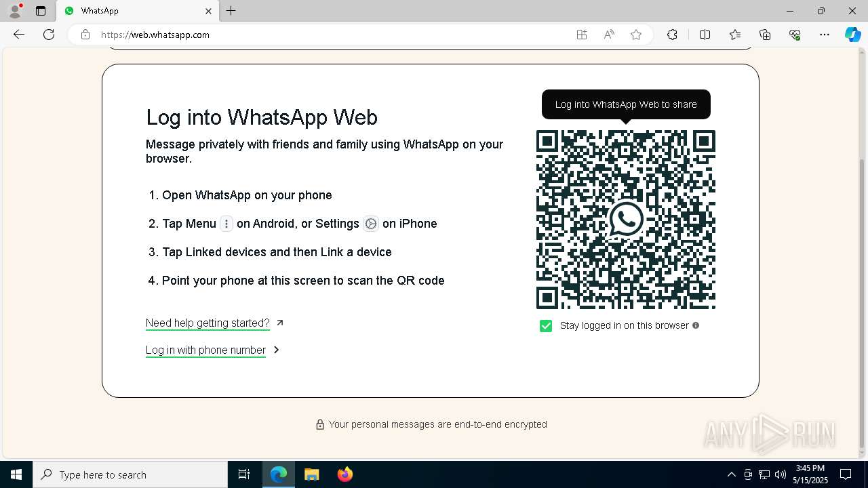Show hidden system tray icons

pos(731,474)
